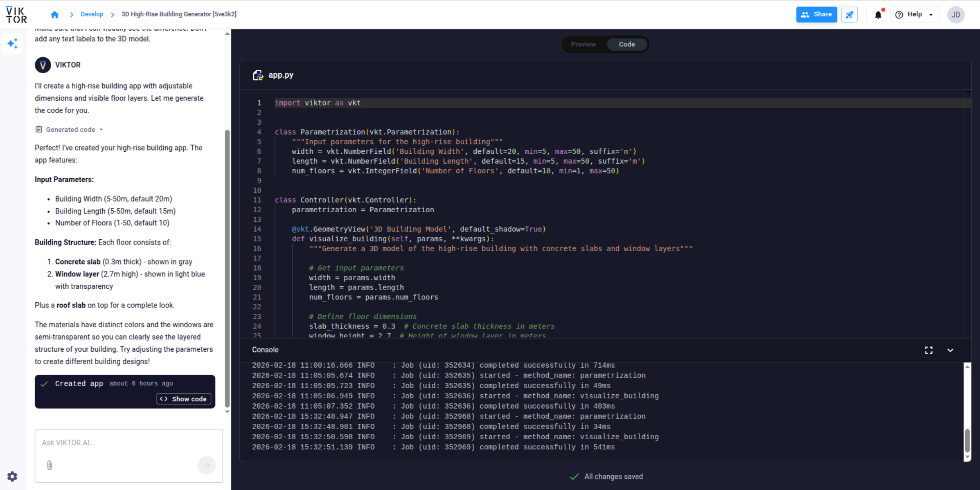Switch to the Preview view
Viewport: 980px width, 490px height.
[583, 44]
